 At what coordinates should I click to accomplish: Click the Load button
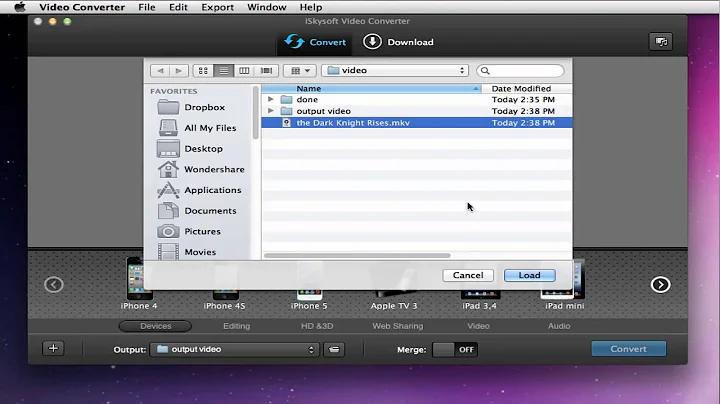point(529,275)
